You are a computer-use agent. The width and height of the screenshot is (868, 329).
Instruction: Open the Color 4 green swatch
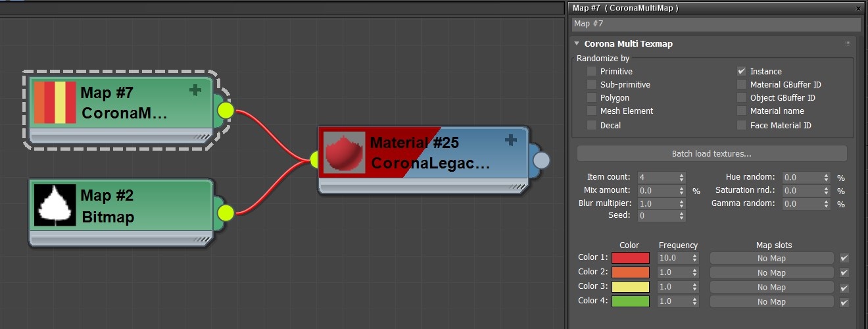631,301
